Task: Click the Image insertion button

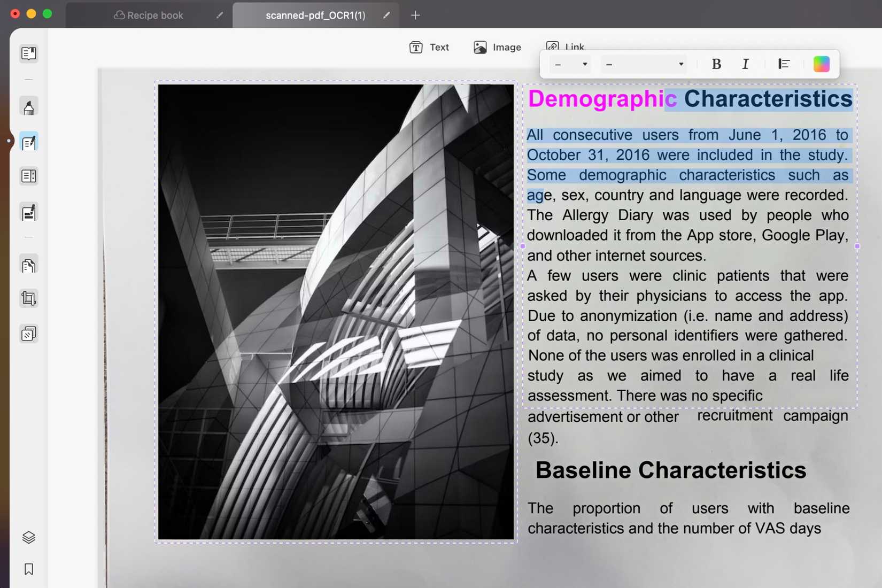Action: coord(497,47)
